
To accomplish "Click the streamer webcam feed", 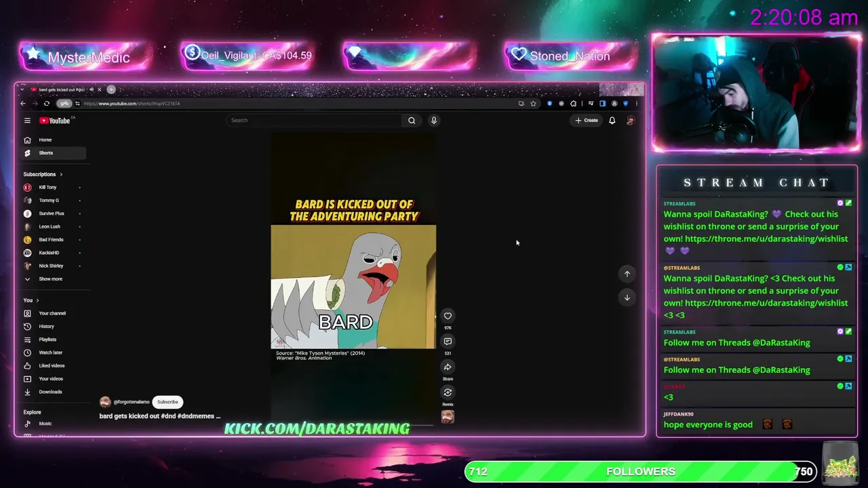I will 756,92.
